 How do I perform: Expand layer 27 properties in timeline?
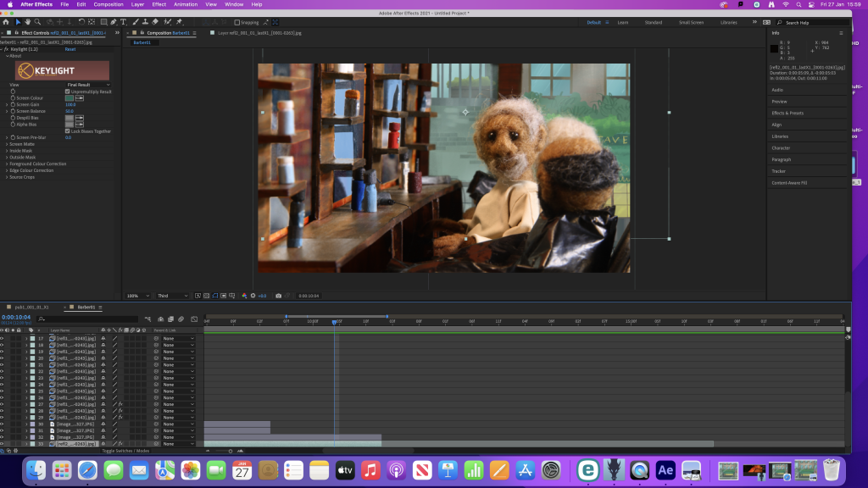26,404
